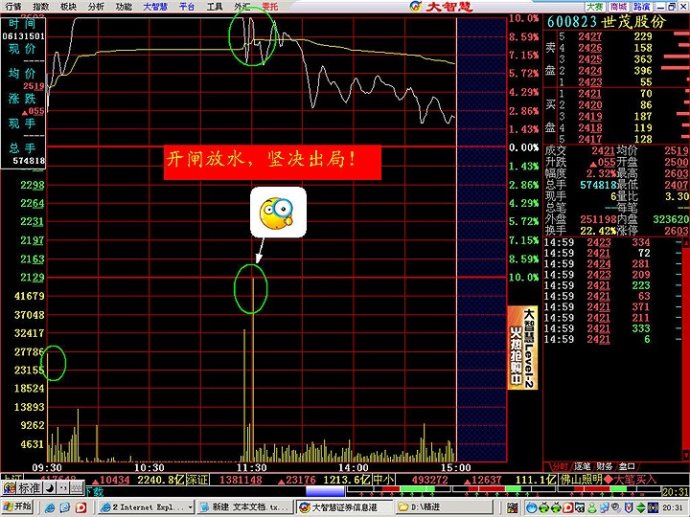Click the 14:59 trade row with volume 72

click(613, 253)
